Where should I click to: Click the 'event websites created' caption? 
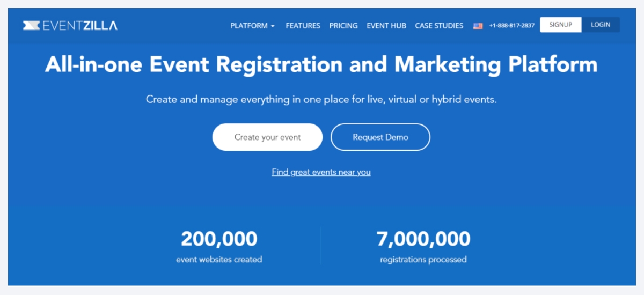pyautogui.click(x=219, y=260)
